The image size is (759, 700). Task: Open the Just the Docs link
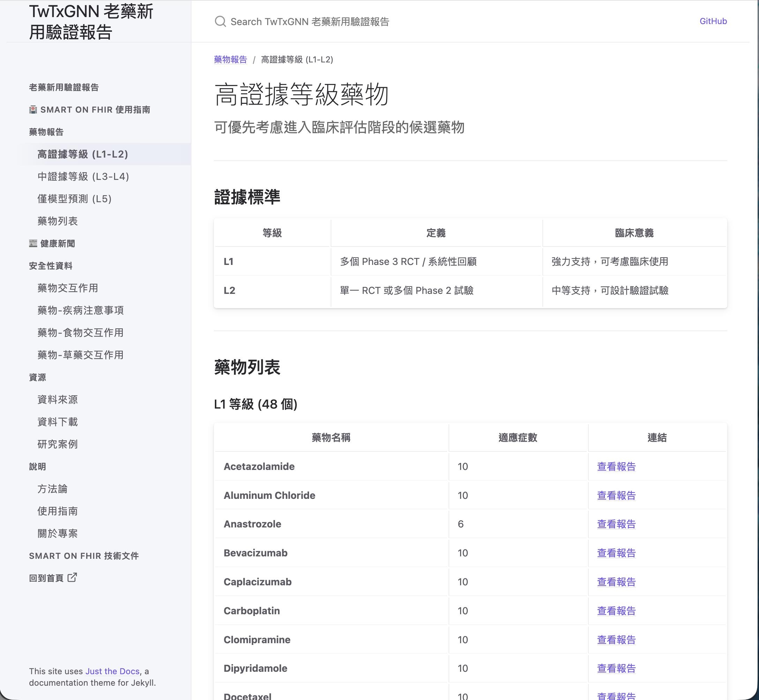coord(112,671)
